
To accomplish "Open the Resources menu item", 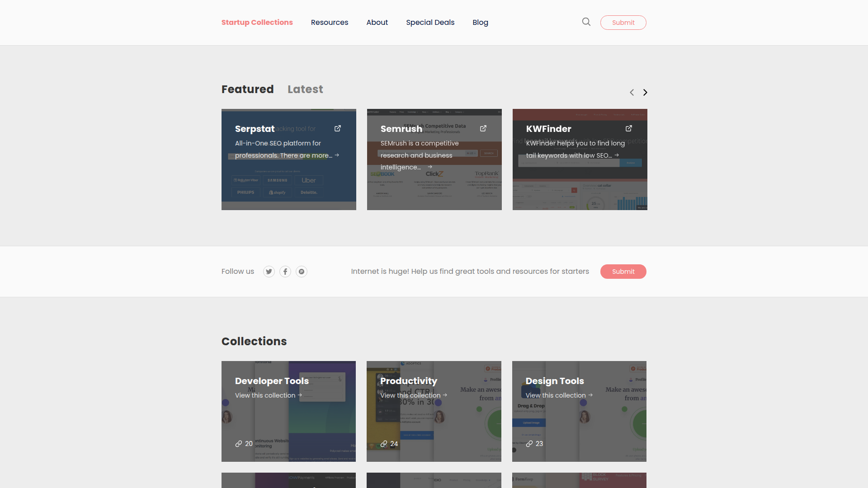I will coord(329,22).
